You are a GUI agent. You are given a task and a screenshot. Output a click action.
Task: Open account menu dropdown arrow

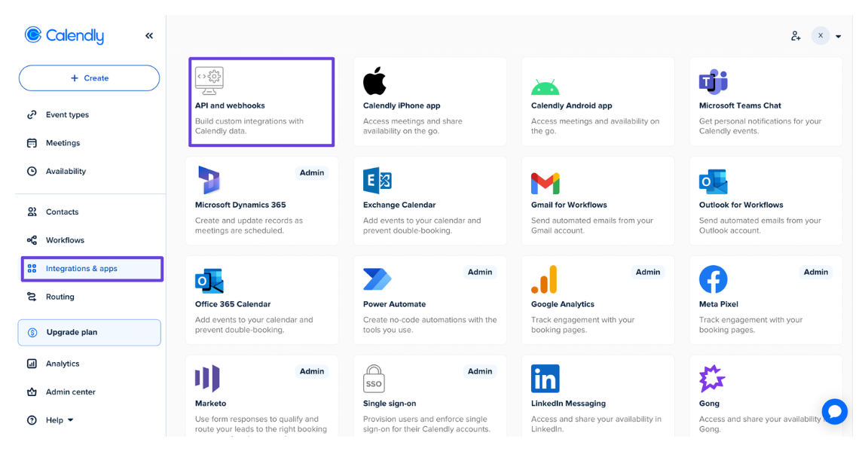tap(838, 37)
